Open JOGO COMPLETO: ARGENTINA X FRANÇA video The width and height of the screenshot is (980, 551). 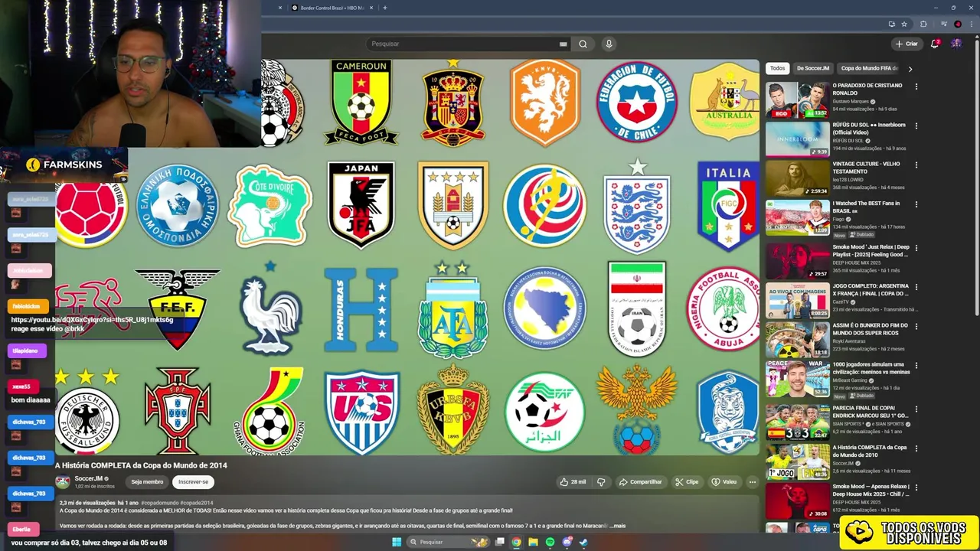coord(797,300)
